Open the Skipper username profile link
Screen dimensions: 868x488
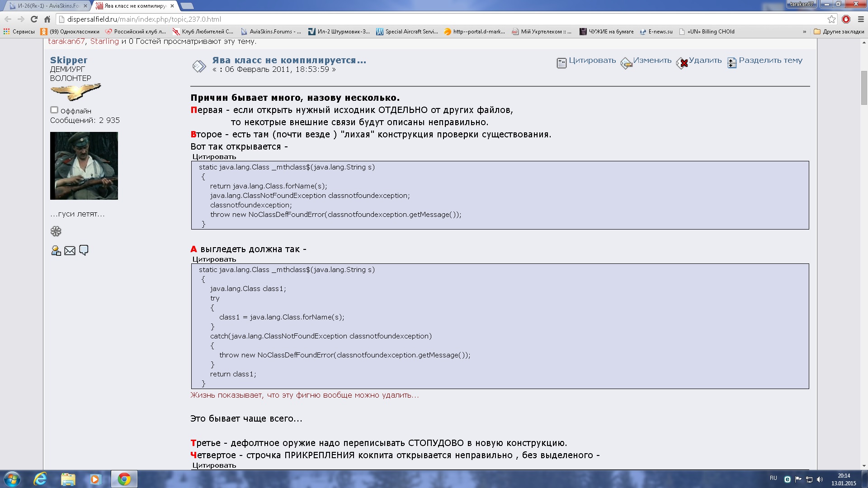(x=69, y=60)
